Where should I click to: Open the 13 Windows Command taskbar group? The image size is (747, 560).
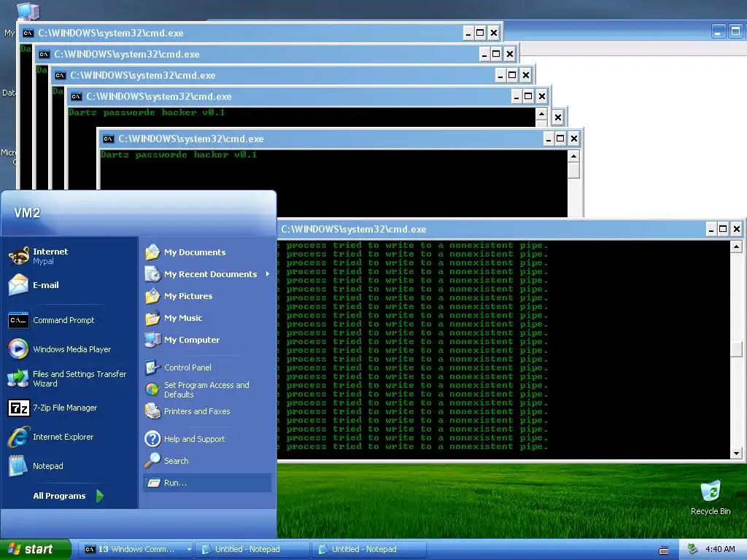click(x=136, y=549)
